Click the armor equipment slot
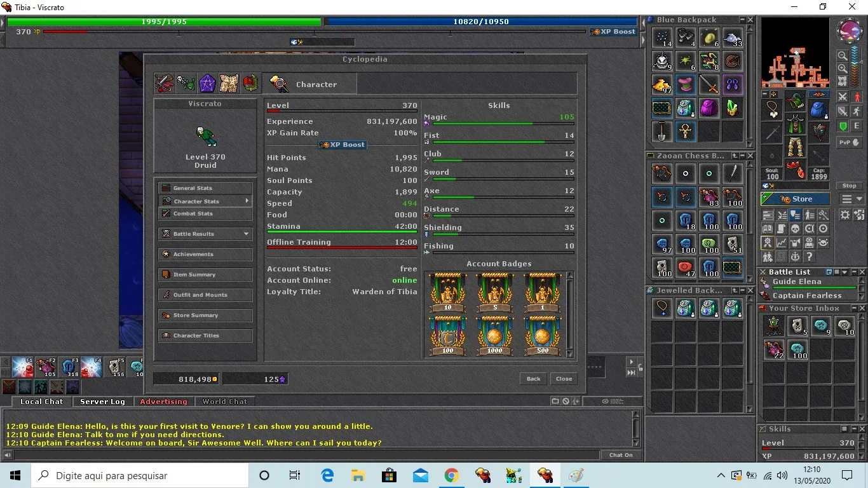Image resolution: width=868 pixels, height=488 pixels. (x=796, y=125)
